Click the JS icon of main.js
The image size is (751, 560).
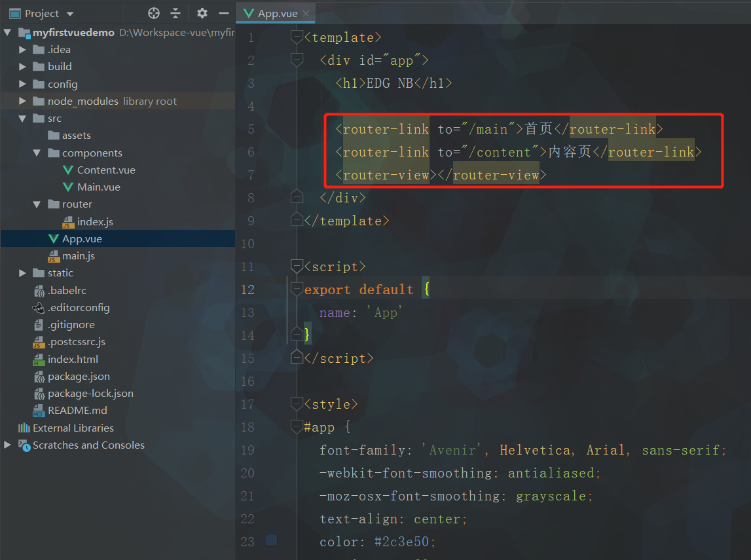(54, 256)
